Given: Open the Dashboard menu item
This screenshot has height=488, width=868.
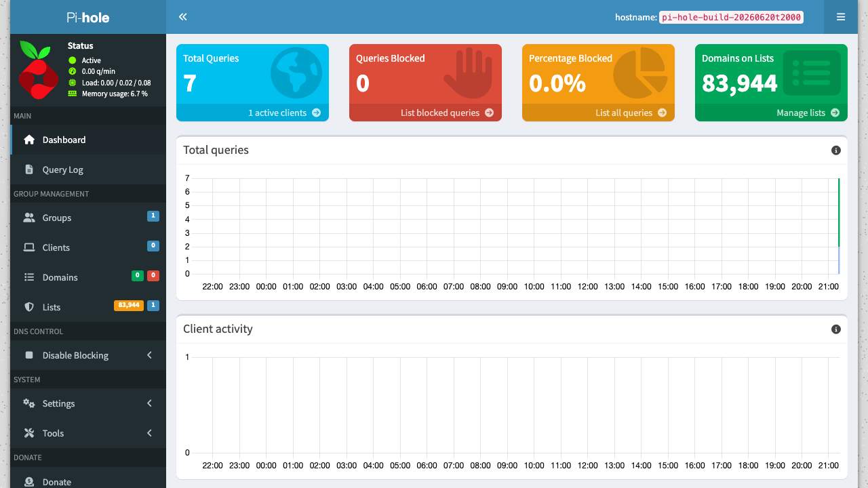Looking at the screenshot, I should [88, 140].
